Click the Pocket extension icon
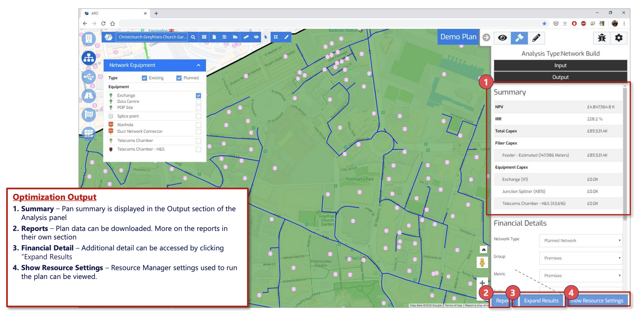The width and height of the screenshot is (644, 313). (x=556, y=23)
